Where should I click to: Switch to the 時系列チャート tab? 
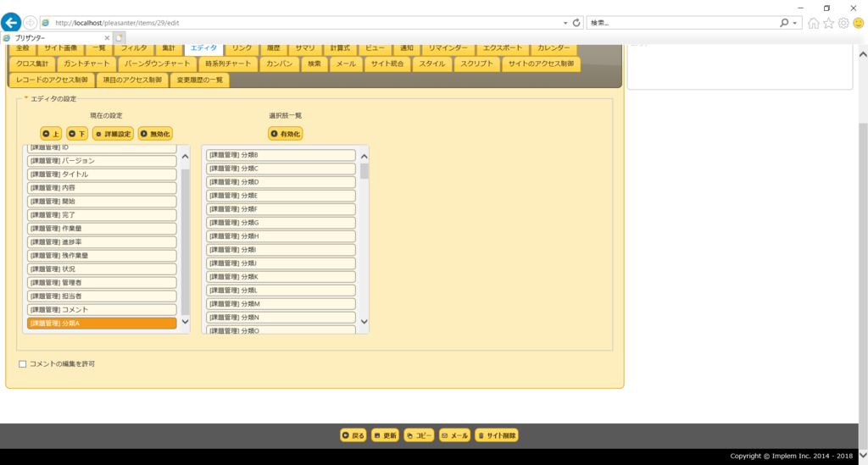coord(228,64)
